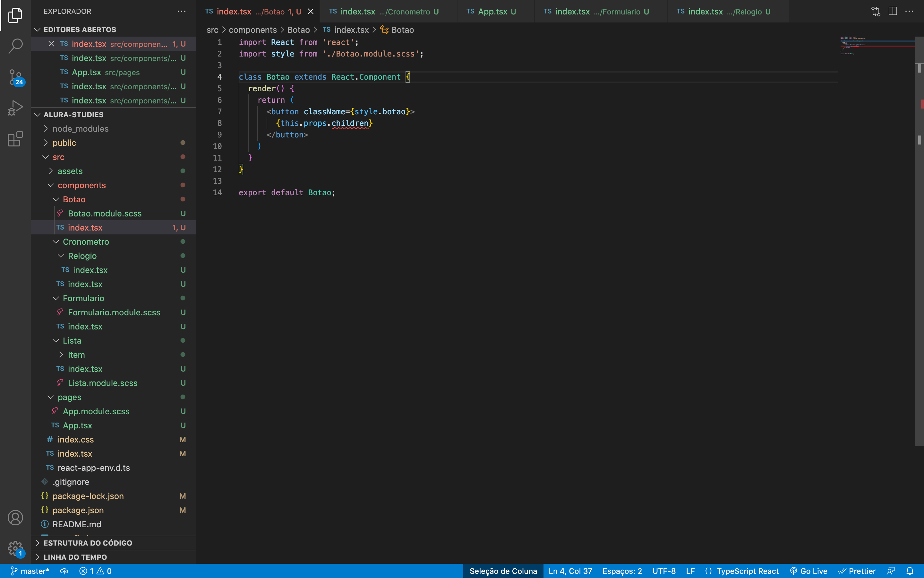This screenshot has height=578, width=924.
Task: Open the Explorer view in activity bar
Action: tap(15, 15)
